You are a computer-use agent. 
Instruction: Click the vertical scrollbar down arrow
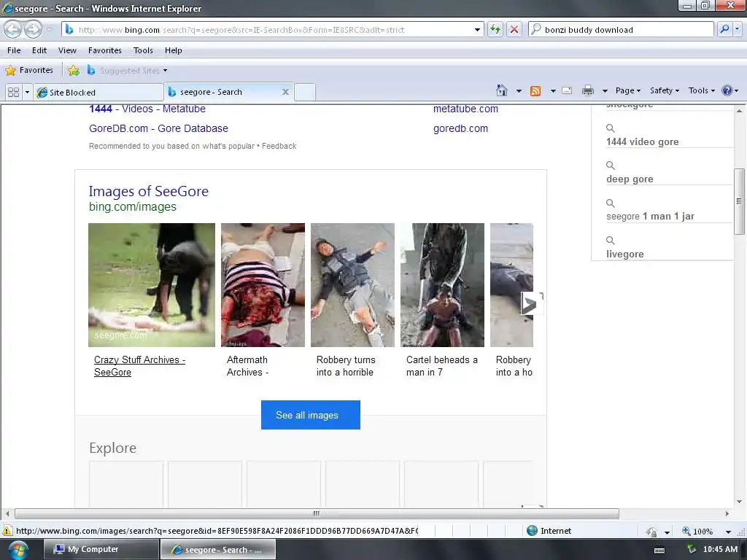coord(740,502)
